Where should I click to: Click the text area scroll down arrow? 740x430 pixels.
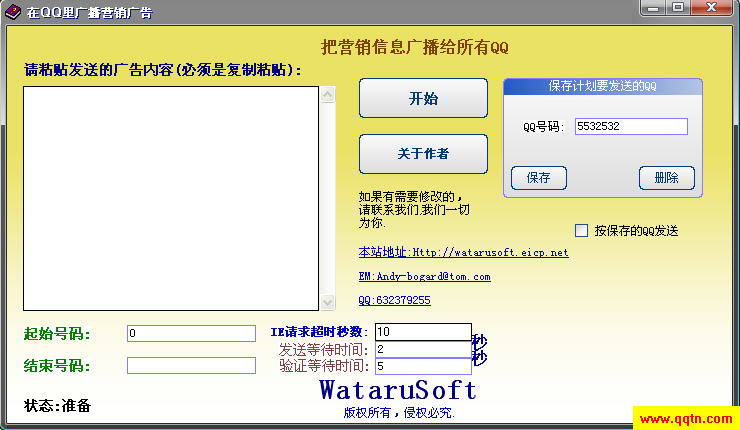coord(327,302)
